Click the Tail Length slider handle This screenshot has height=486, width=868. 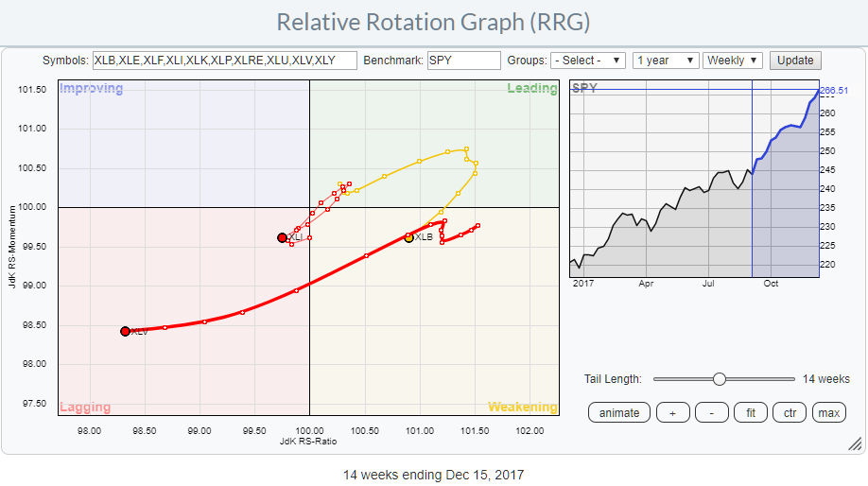(720, 379)
